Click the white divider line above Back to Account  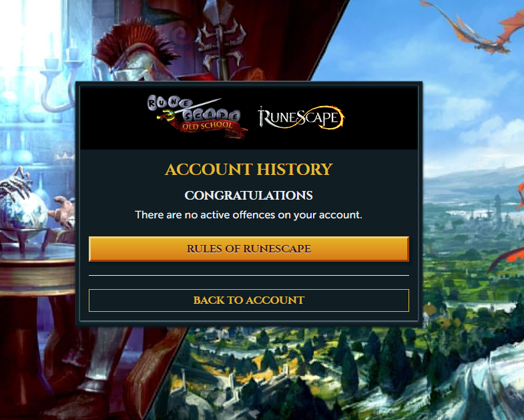tap(248, 276)
